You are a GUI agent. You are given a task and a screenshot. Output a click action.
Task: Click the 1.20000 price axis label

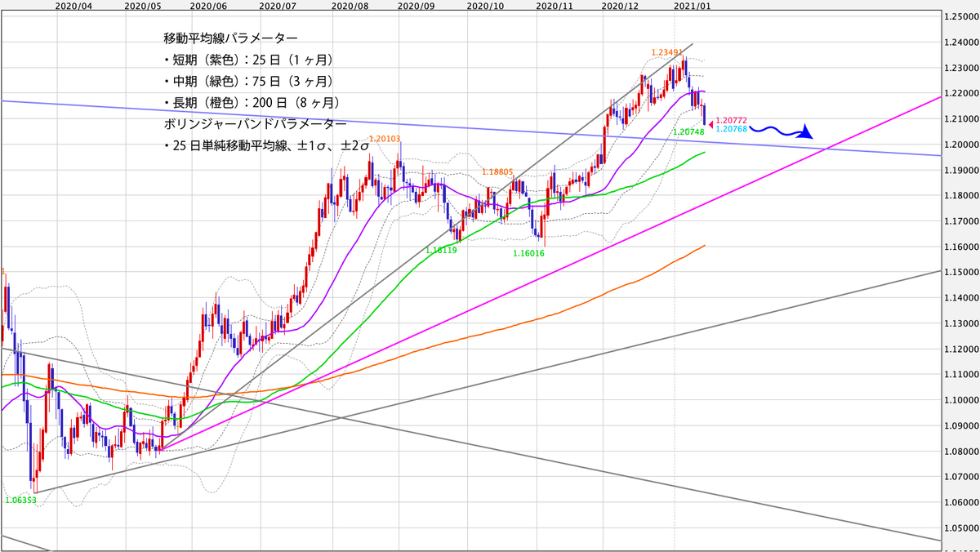coord(960,145)
